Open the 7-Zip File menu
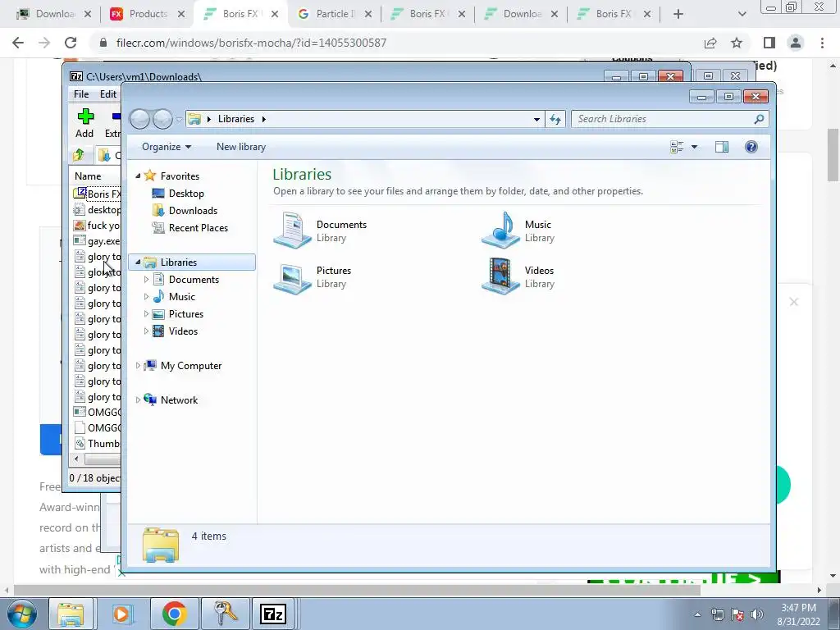The height and width of the screenshot is (630, 840). 81,94
